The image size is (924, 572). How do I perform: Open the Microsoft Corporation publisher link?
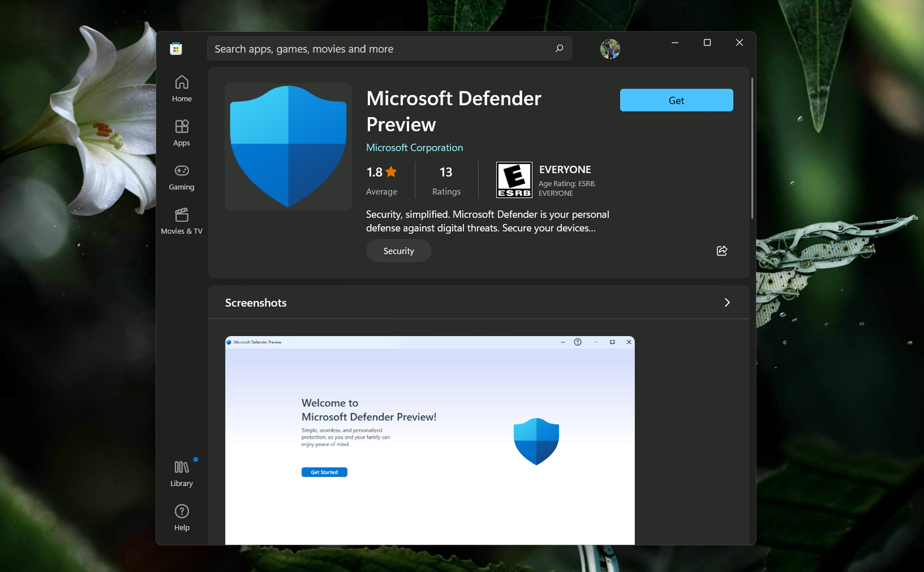414,148
